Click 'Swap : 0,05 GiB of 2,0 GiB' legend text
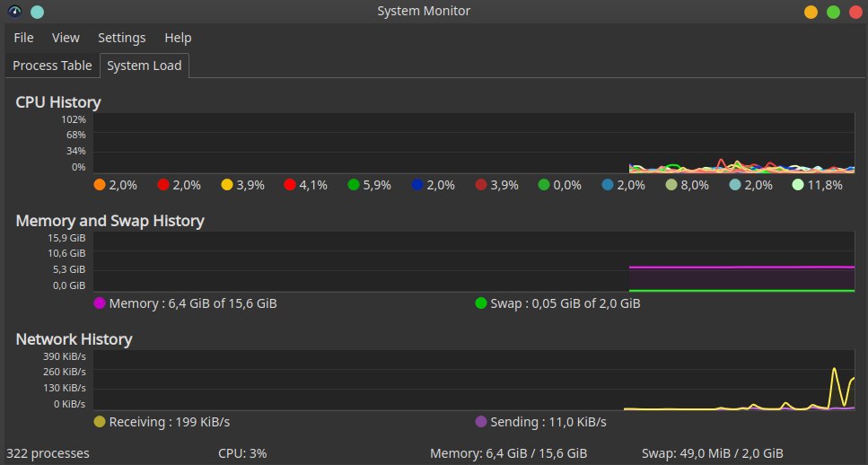The image size is (868, 465). [566, 303]
